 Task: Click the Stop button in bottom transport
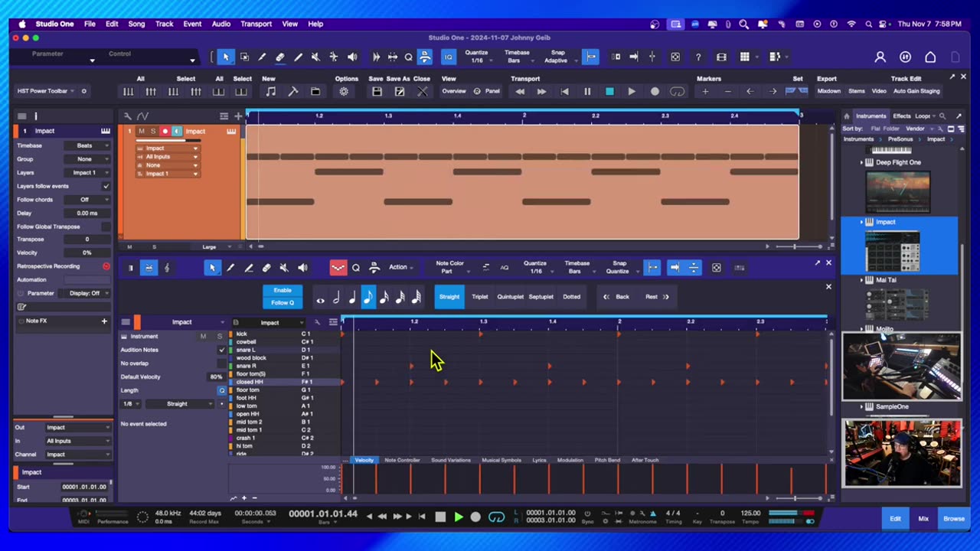click(x=440, y=517)
